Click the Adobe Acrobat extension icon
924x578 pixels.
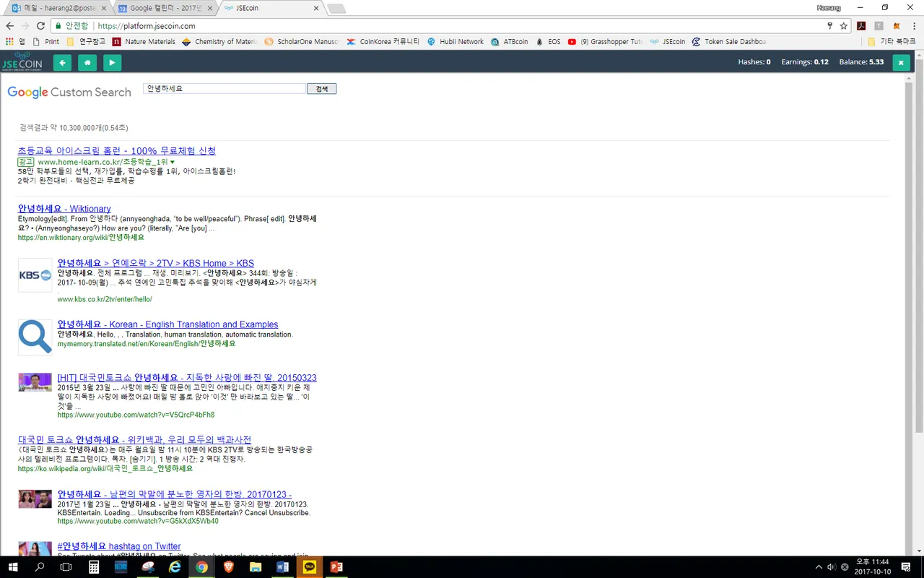pyautogui.click(x=861, y=26)
